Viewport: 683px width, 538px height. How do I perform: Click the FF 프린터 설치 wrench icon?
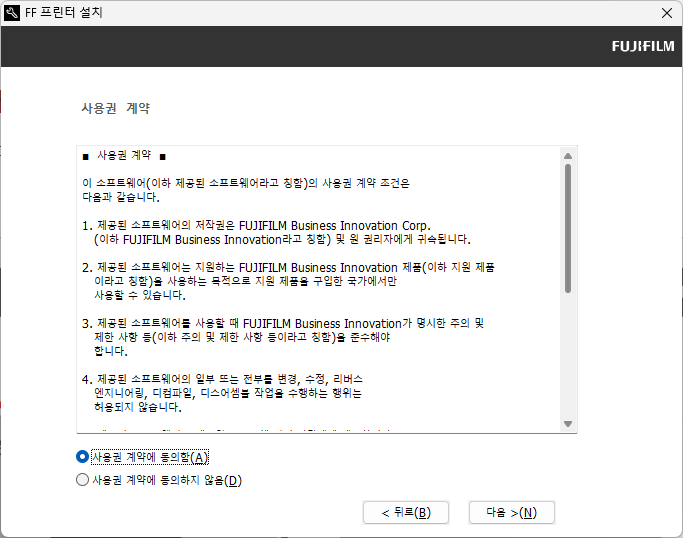click(x=12, y=13)
